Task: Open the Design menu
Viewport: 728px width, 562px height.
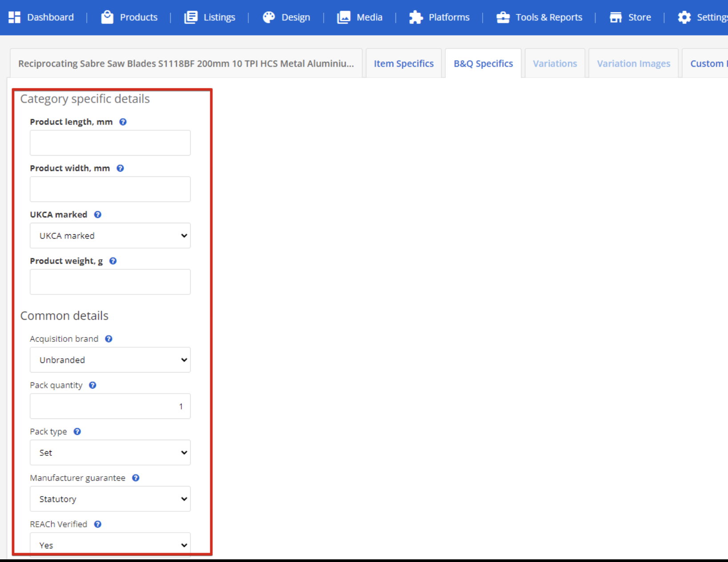Action: click(287, 17)
